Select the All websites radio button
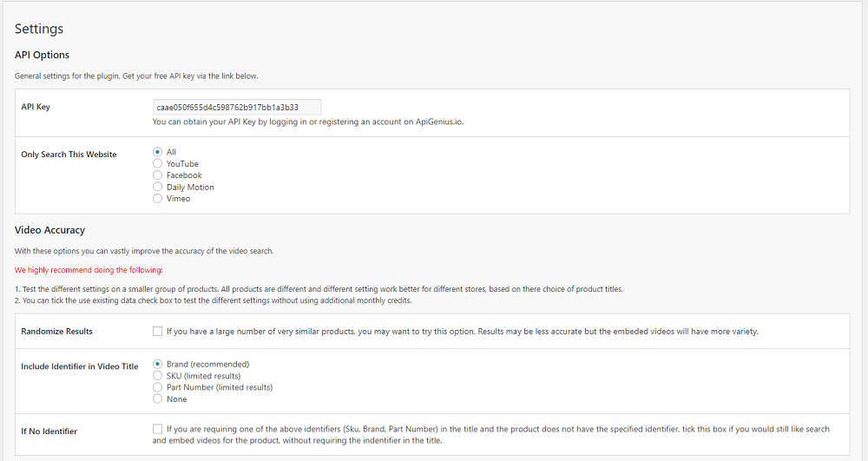Image resolution: width=868 pixels, height=461 pixels. [x=157, y=152]
